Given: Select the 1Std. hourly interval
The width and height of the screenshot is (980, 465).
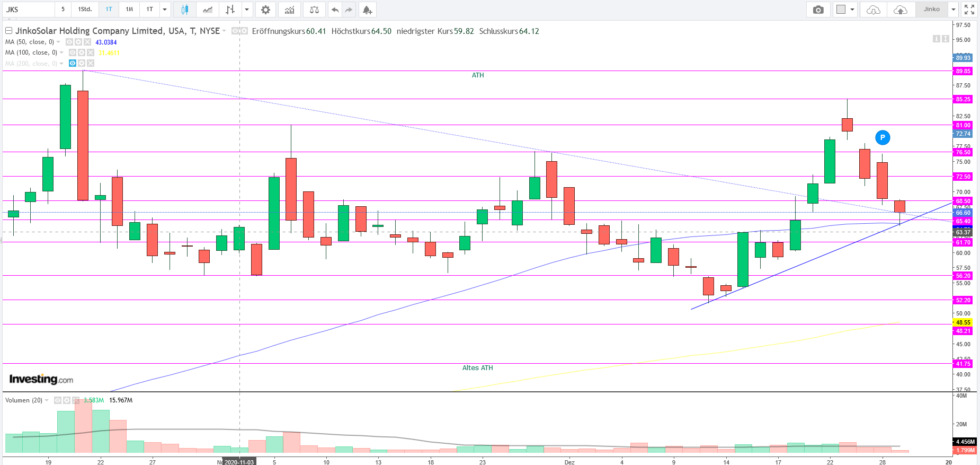Looking at the screenshot, I should coord(85,10).
